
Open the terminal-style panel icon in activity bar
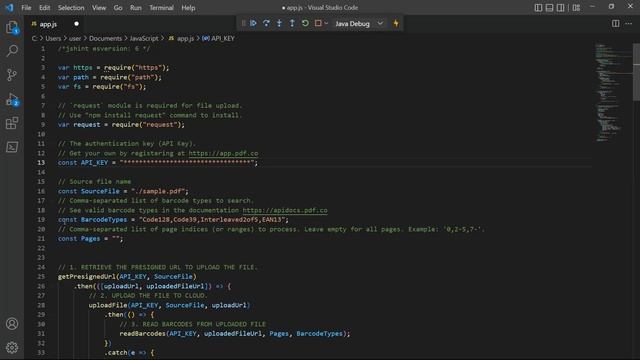[x=12, y=147]
